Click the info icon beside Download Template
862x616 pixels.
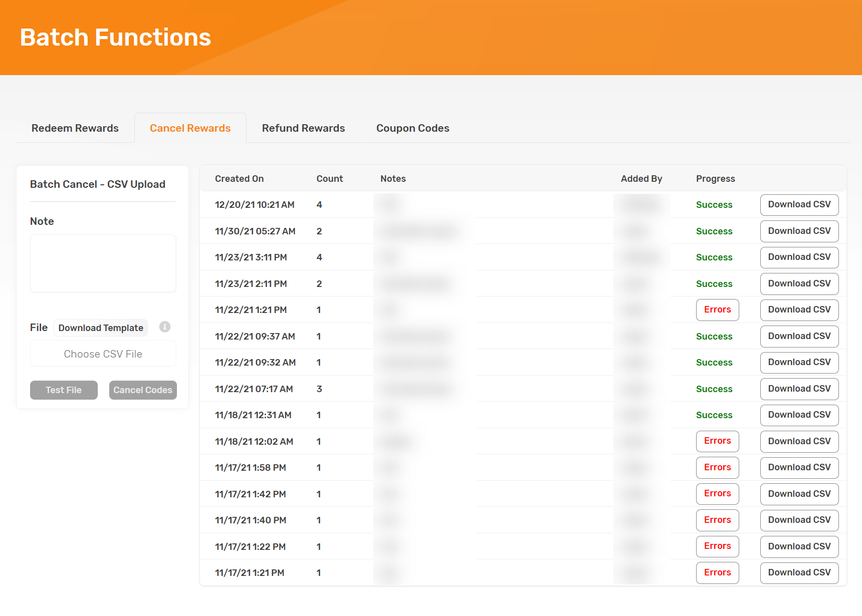[165, 327]
